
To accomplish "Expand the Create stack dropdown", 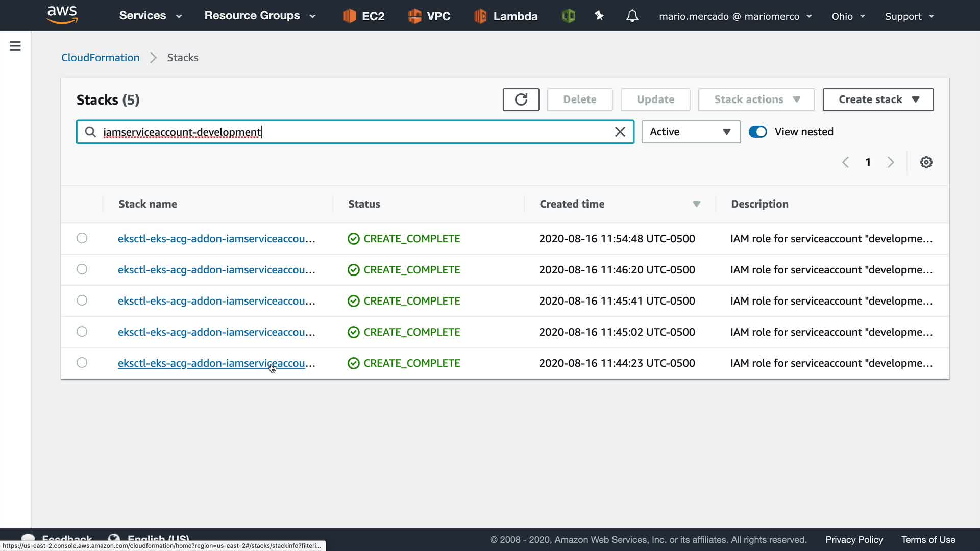I will pyautogui.click(x=878, y=99).
